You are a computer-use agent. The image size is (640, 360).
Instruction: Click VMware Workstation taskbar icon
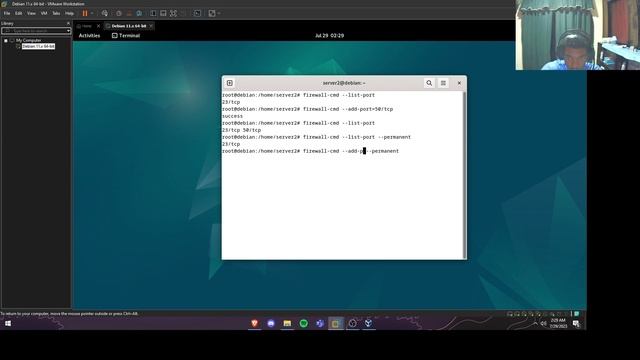(336, 324)
